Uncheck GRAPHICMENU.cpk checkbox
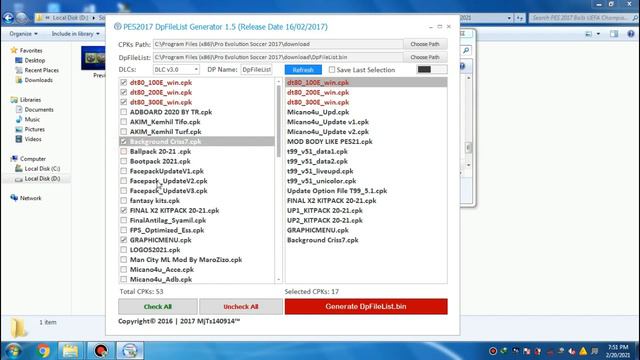640x360 pixels. [x=124, y=240]
